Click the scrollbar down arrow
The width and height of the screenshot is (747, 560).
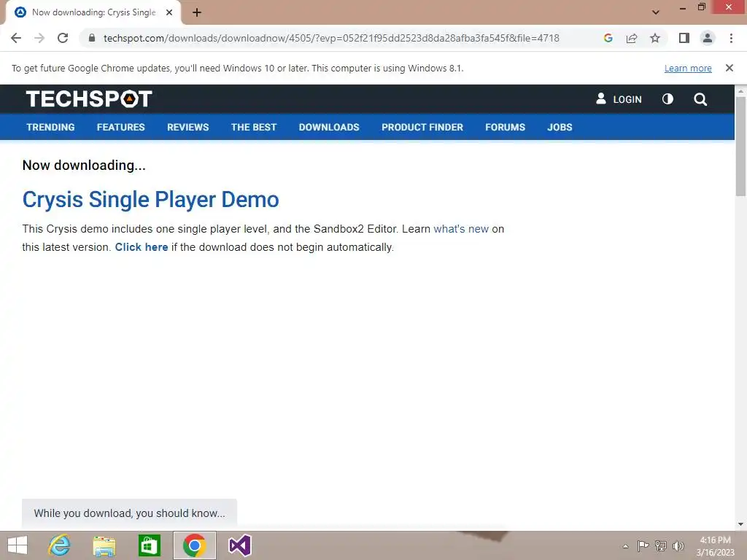click(740, 524)
